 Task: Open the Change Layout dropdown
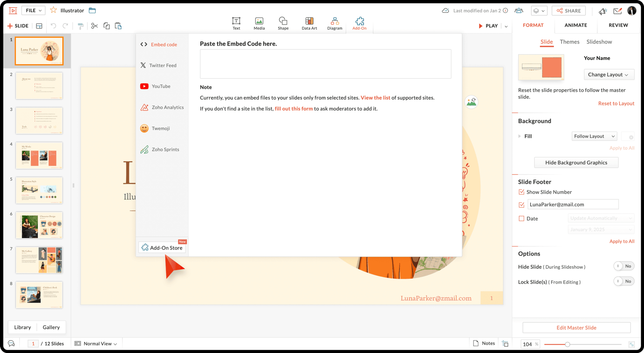coord(609,74)
